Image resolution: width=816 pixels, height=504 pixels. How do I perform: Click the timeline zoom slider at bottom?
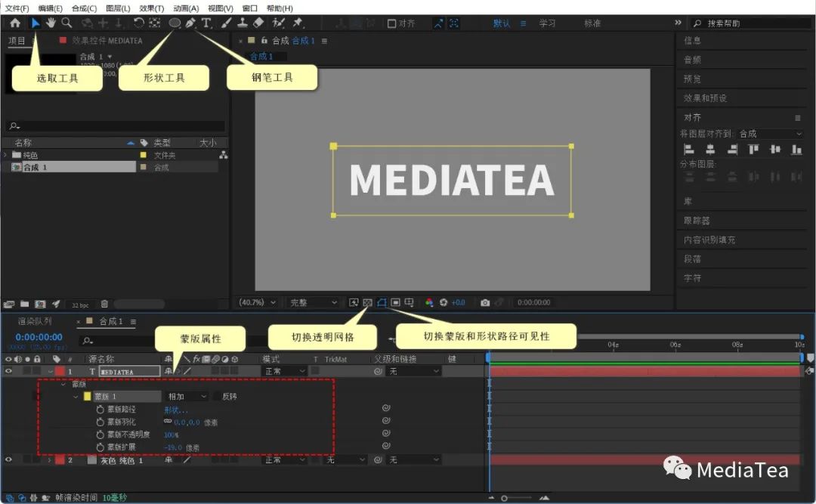(x=518, y=498)
